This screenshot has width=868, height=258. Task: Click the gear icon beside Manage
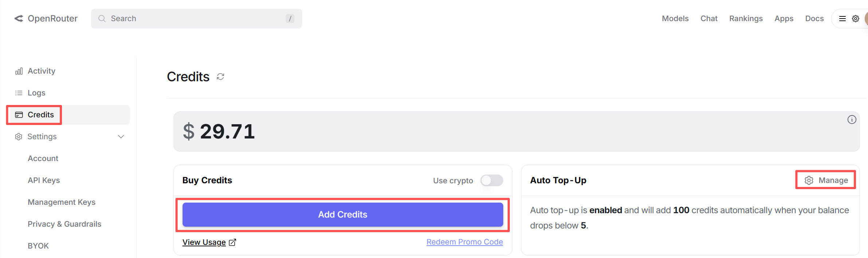[809, 180]
